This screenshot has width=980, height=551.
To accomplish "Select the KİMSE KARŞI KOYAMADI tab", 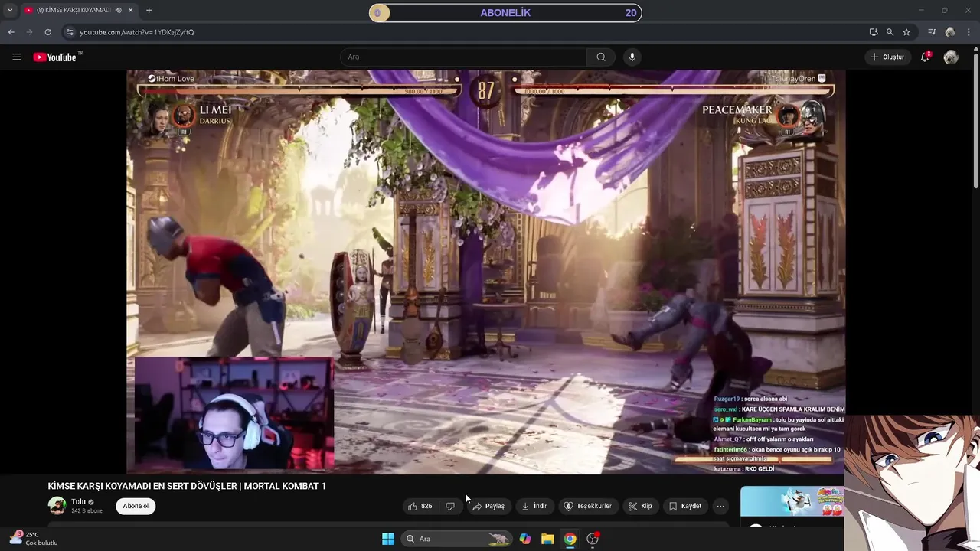I will tap(73, 10).
